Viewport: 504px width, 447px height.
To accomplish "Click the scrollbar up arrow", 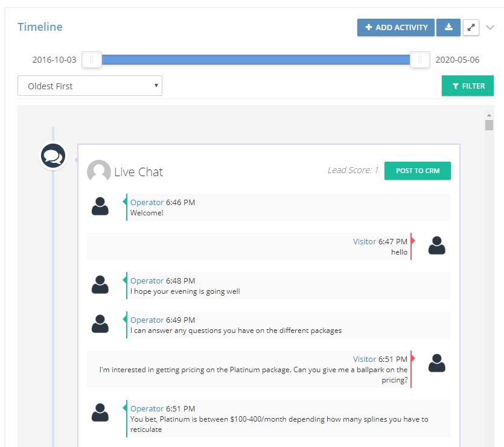I will (x=489, y=115).
